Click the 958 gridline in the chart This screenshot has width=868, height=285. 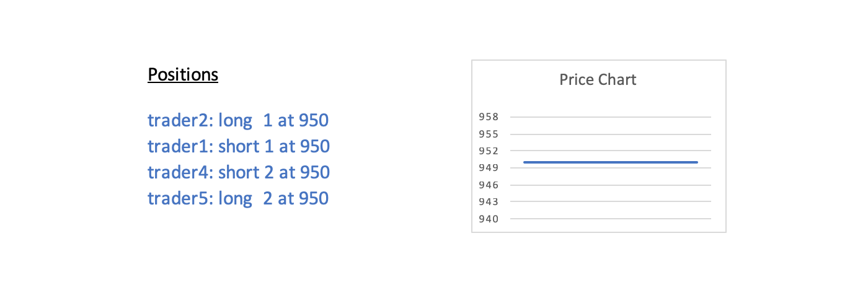point(611,116)
